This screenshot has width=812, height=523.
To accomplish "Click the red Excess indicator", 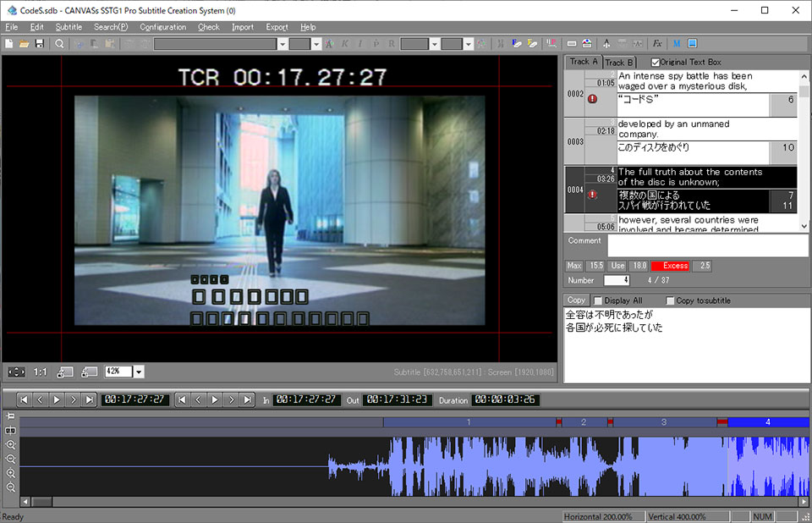I will 670,266.
